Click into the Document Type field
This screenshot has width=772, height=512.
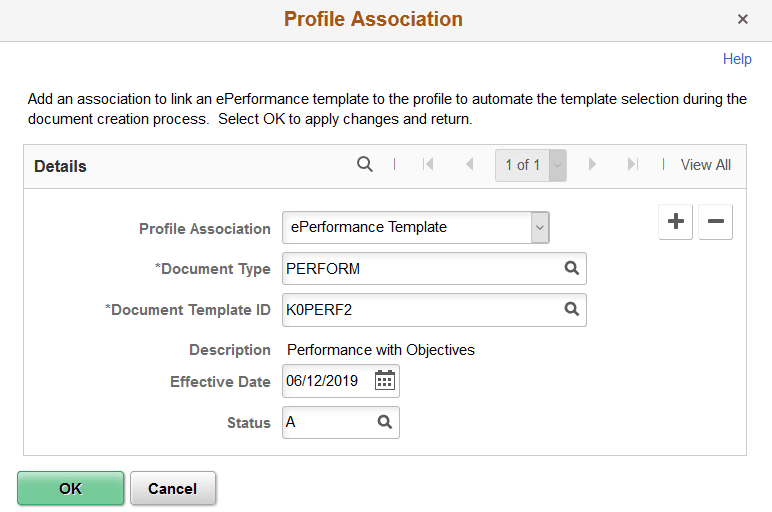click(x=420, y=269)
